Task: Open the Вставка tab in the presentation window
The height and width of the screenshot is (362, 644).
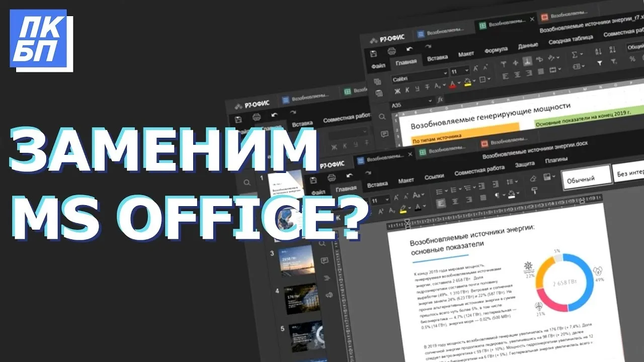Action: (x=302, y=124)
